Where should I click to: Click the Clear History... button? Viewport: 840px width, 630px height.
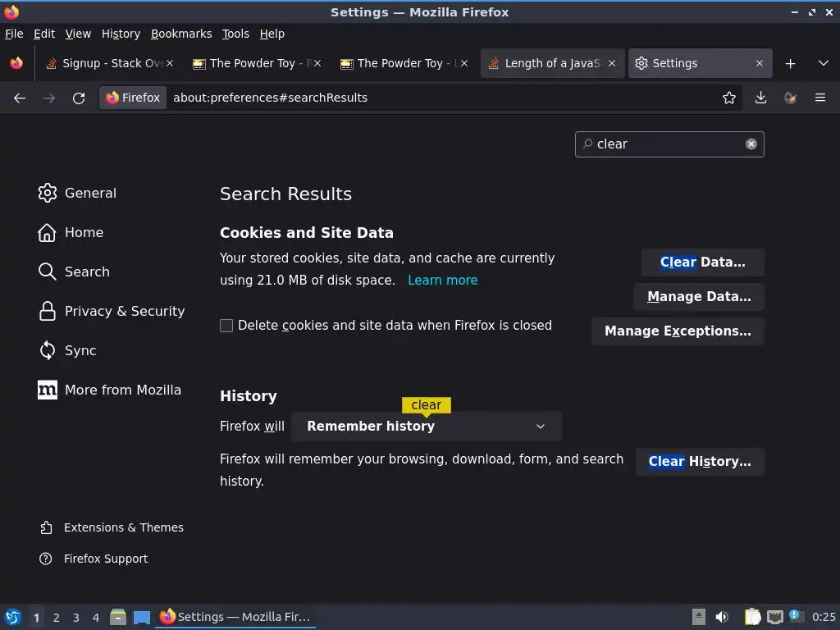(700, 462)
